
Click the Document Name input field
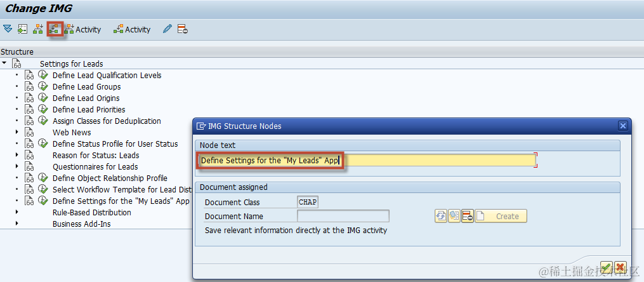coord(343,216)
